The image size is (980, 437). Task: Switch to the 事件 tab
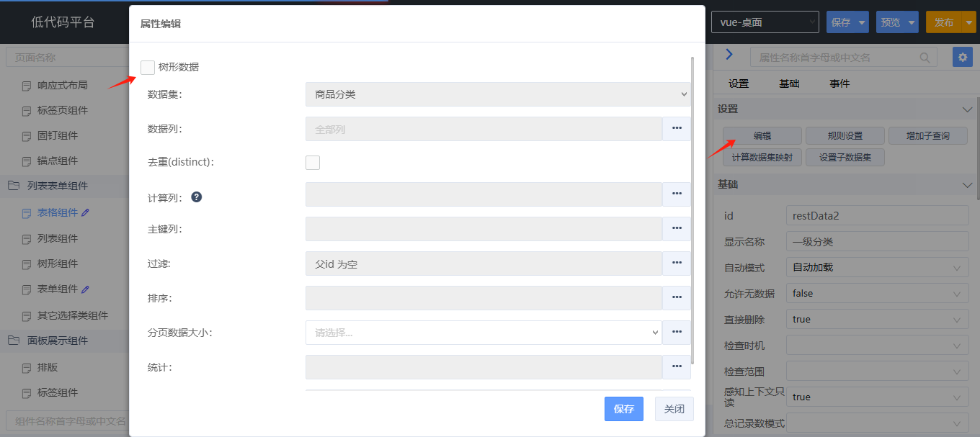(839, 84)
